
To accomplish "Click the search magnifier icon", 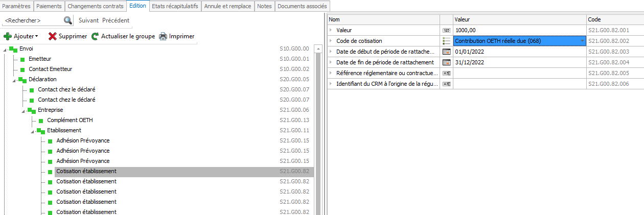I will tap(67, 20).
